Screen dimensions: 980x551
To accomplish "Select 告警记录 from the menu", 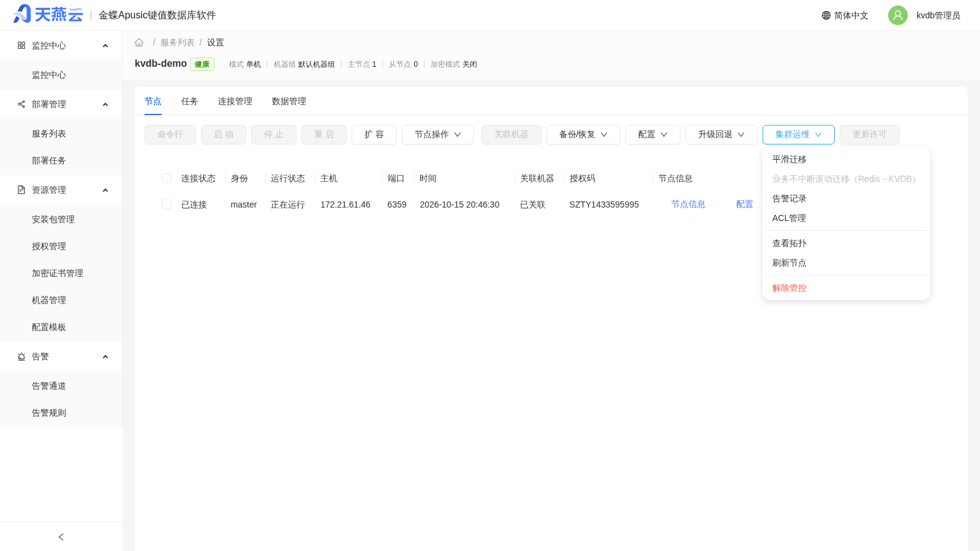I will 846,198.
